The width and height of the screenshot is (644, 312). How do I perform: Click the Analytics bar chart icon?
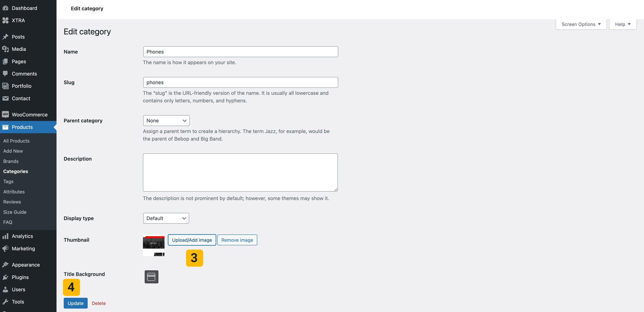click(5, 236)
